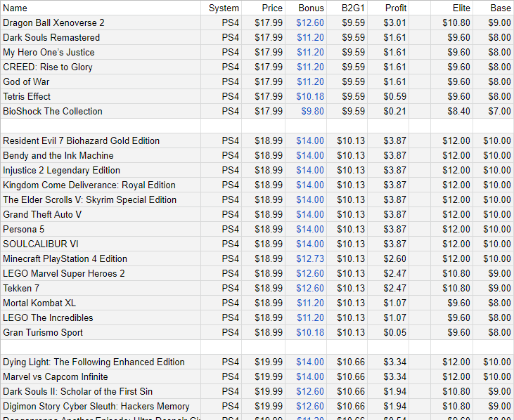Click the Dark Souls Remastered name cell
Screen dimensions: 514x420
click(x=101, y=37)
